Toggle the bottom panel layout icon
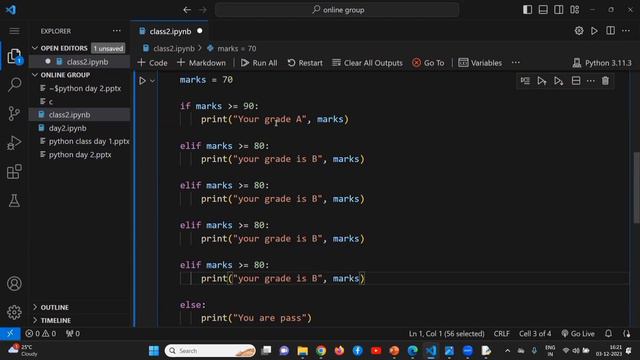 pyautogui.click(x=543, y=10)
